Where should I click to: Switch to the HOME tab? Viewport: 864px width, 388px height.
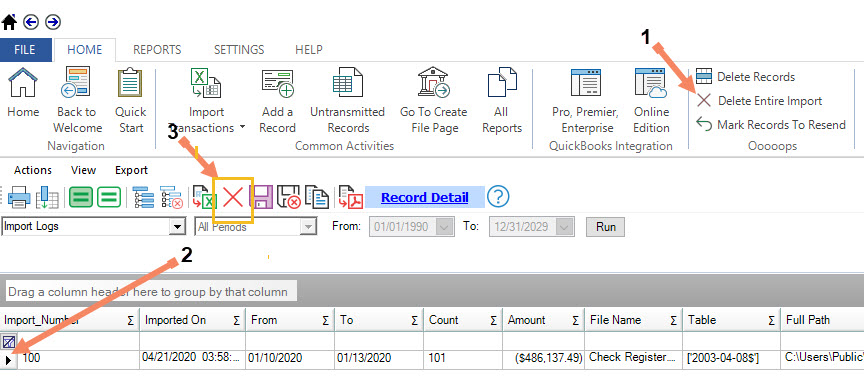click(x=84, y=50)
